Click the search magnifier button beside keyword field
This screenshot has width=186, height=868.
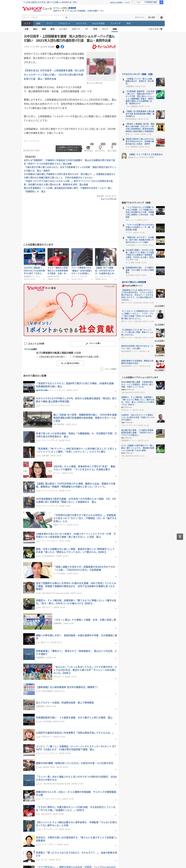click(x=66, y=18)
